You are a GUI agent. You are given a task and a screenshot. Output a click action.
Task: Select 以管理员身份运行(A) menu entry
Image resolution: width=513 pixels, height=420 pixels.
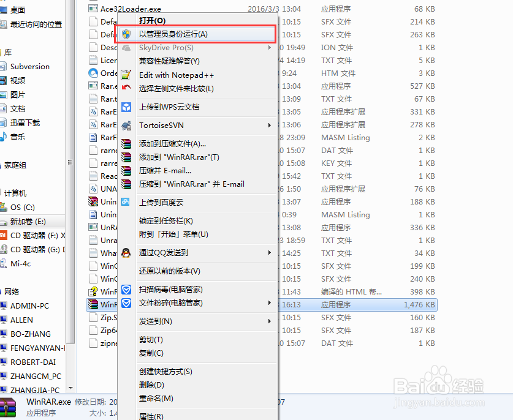point(197,34)
